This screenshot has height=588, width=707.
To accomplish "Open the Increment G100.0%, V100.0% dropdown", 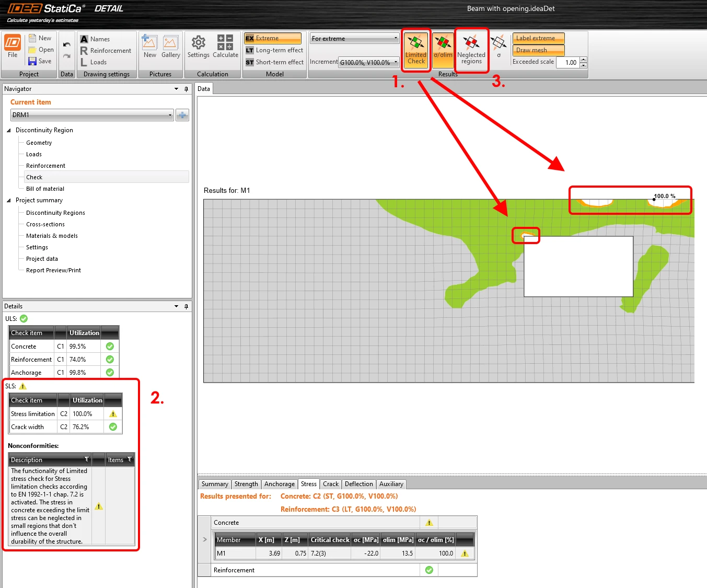I will (369, 62).
